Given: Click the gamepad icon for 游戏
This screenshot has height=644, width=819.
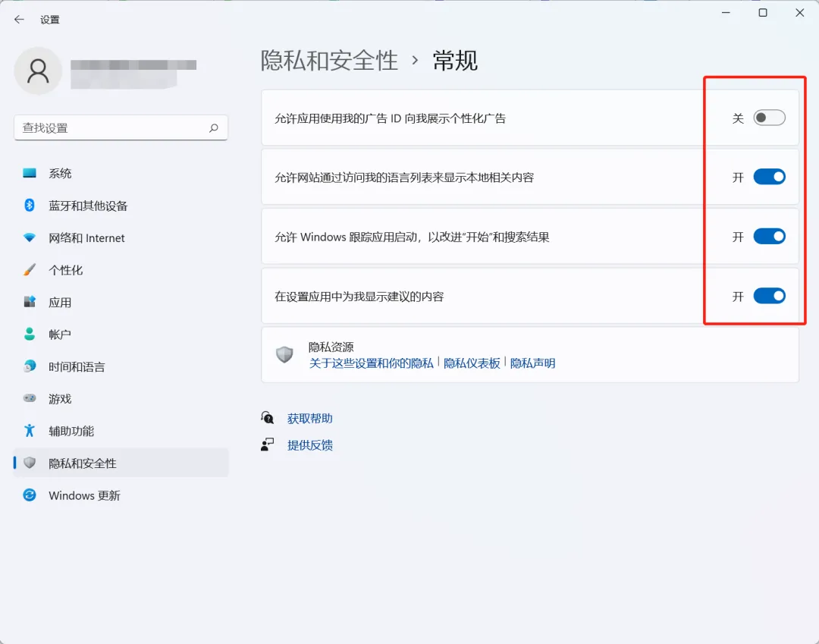Looking at the screenshot, I should tap(30, 399).
